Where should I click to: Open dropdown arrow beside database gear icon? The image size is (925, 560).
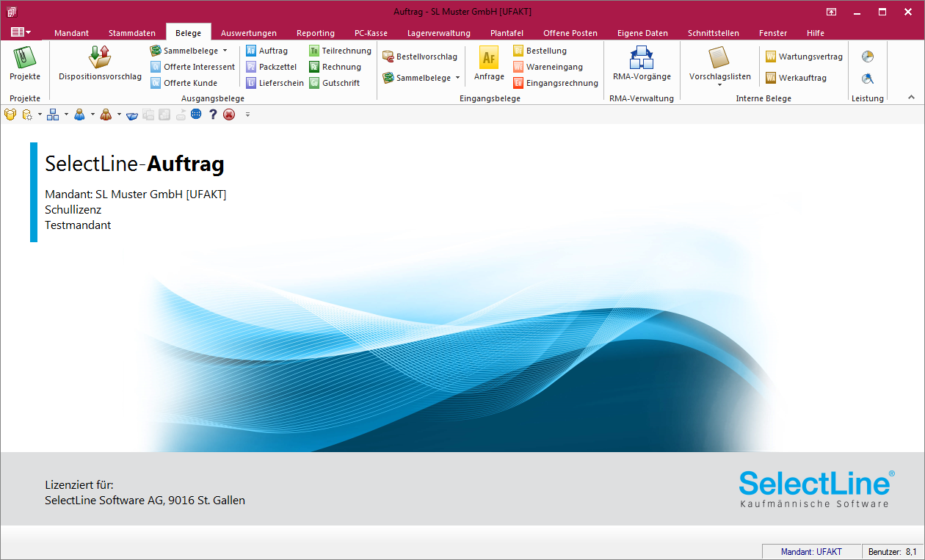pos(40,114)
